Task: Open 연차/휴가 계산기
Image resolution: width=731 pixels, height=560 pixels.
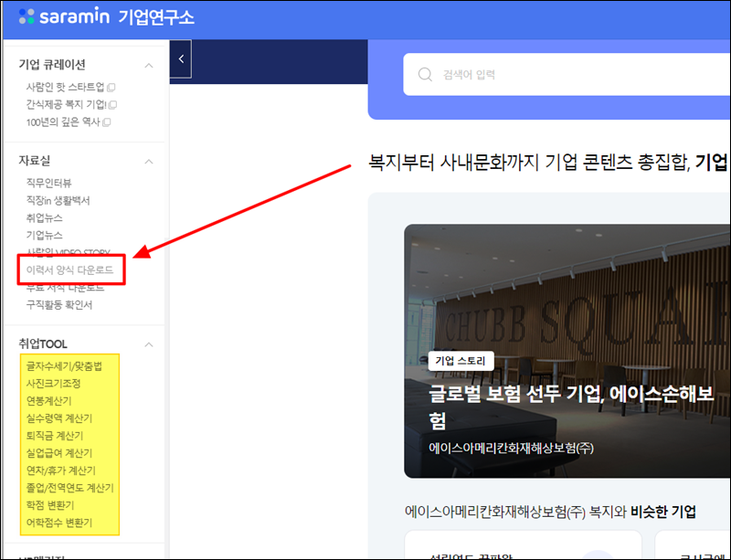Action: [x=60, y=470]
